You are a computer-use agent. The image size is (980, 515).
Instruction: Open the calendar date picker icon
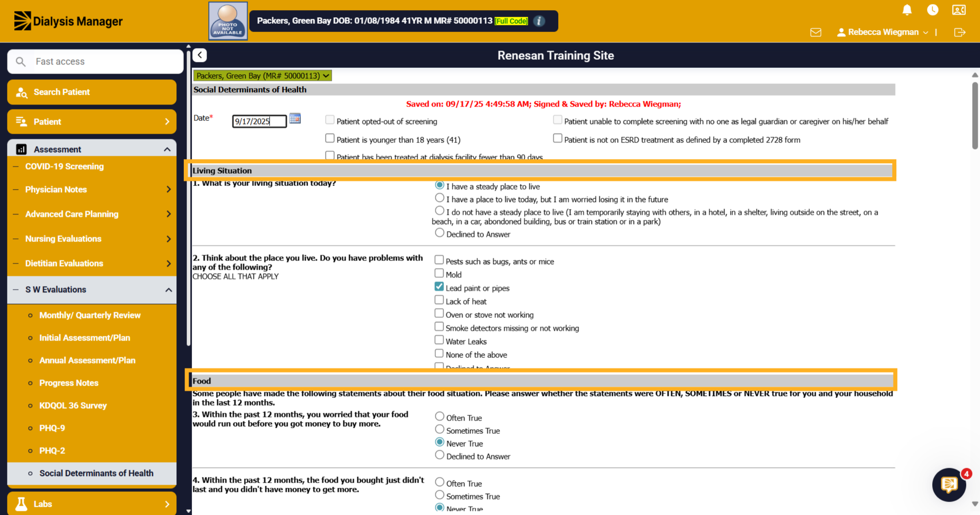point(295,118)
